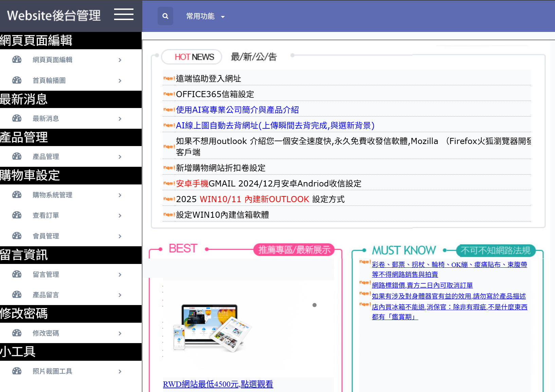Screen dimensions: 555x392
Task: Open 網路標錯價,賣方二日內可取消訂單 link
Action: point(422,285)
